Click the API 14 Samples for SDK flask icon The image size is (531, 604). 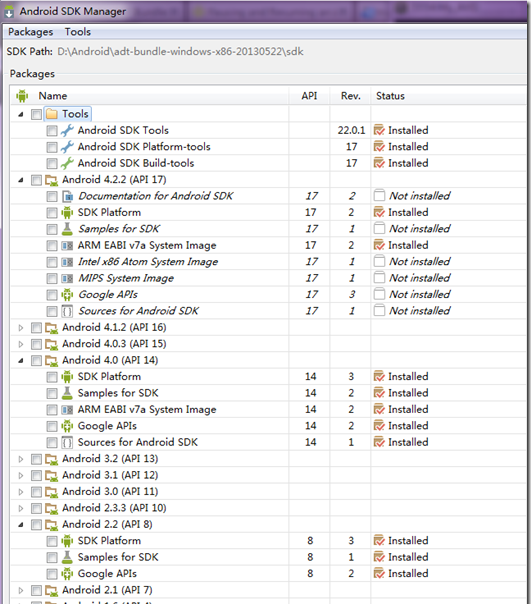(67, 393)
